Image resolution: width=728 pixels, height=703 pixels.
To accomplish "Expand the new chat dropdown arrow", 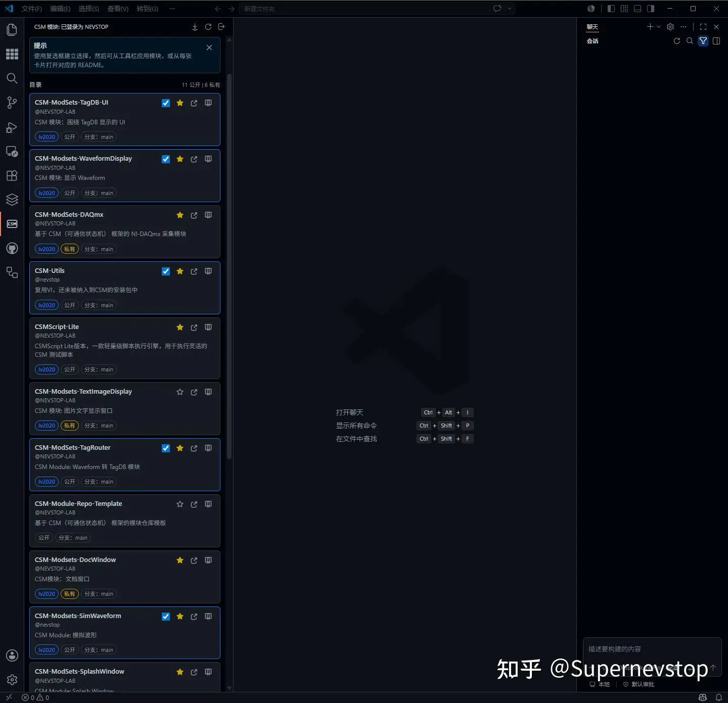I will [659, 27].
